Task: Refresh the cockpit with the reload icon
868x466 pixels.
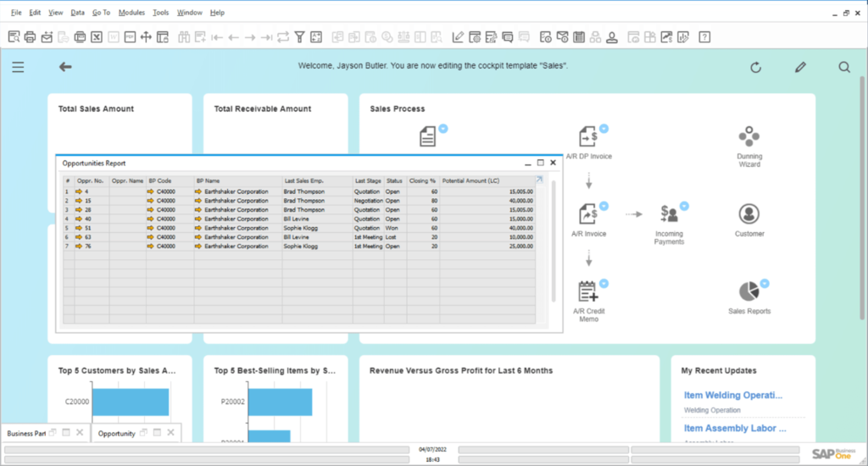Action: 756,68
